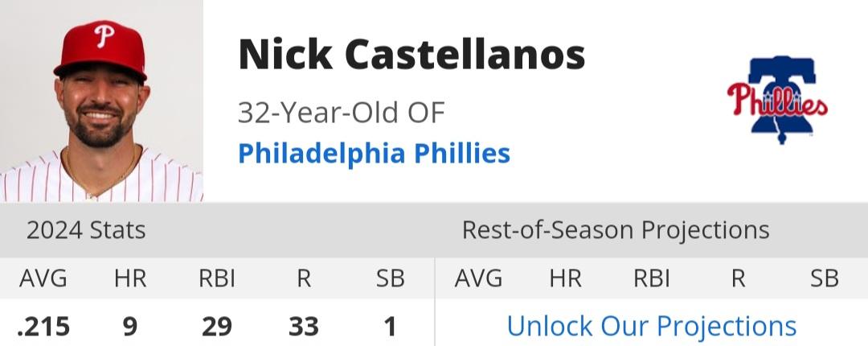Open the Philadelphia Phillies team link
This screenshot has width=868, height=346.
(375, 154)
